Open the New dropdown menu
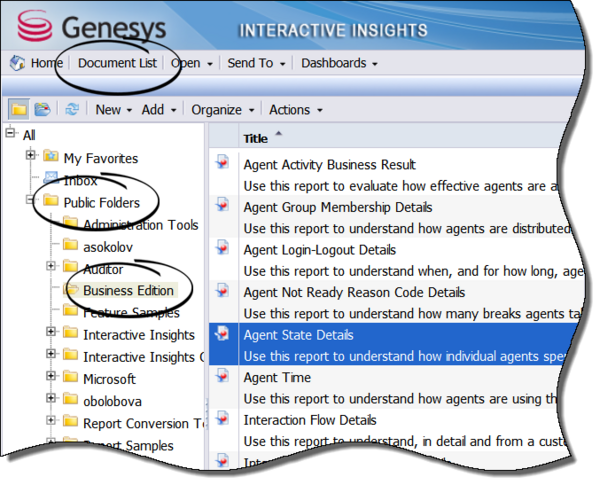Viewport: 600px width, 485px height. tap(114, 110)
